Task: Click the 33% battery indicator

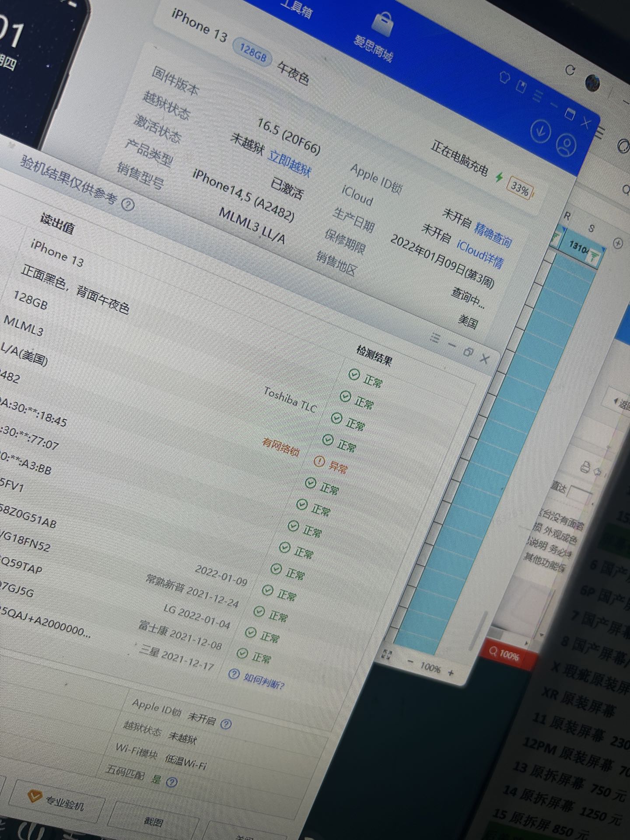Action: click(520, 189)
